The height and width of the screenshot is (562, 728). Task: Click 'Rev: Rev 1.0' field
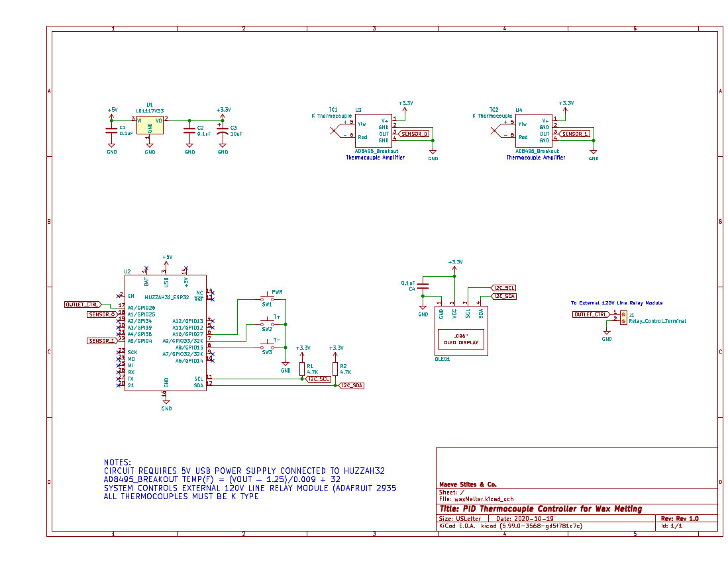pos(680,518)
